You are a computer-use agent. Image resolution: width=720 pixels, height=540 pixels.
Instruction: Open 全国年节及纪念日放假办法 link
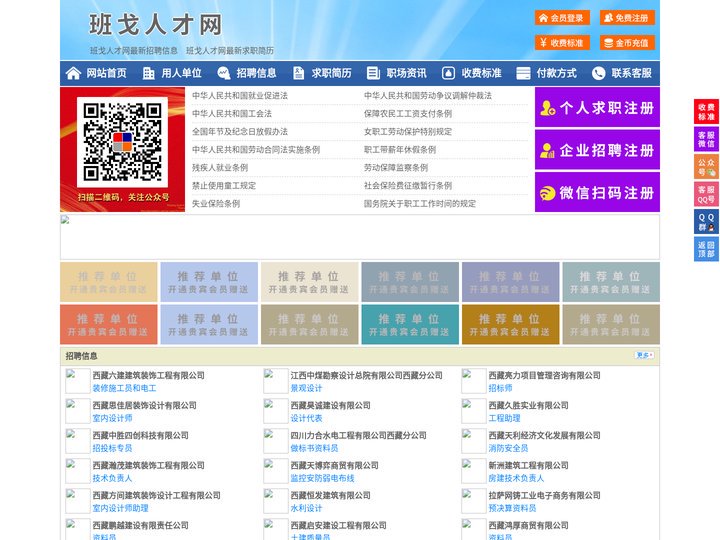240,131
